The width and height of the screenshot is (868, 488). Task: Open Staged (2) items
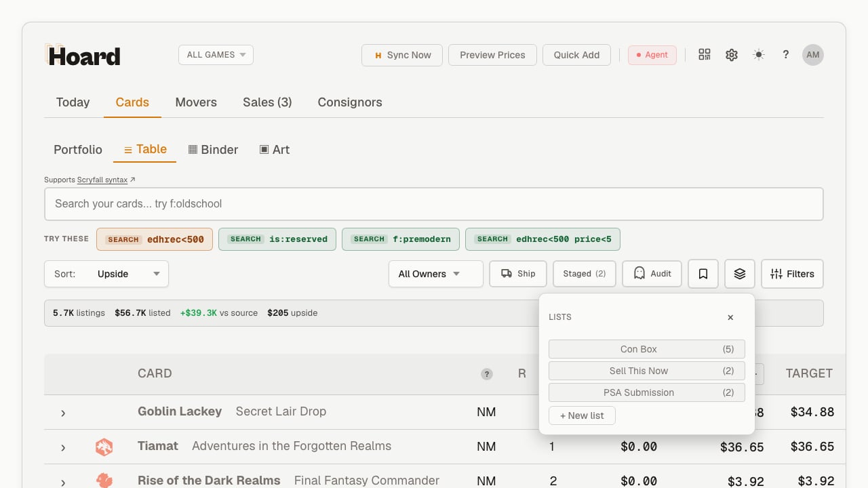coord(585,274)
